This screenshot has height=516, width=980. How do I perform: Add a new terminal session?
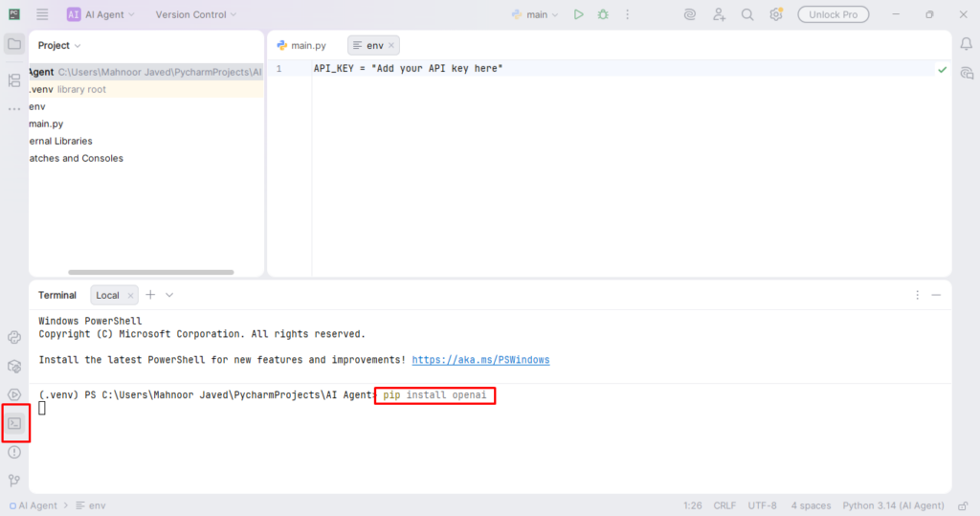tap(150, 295)
